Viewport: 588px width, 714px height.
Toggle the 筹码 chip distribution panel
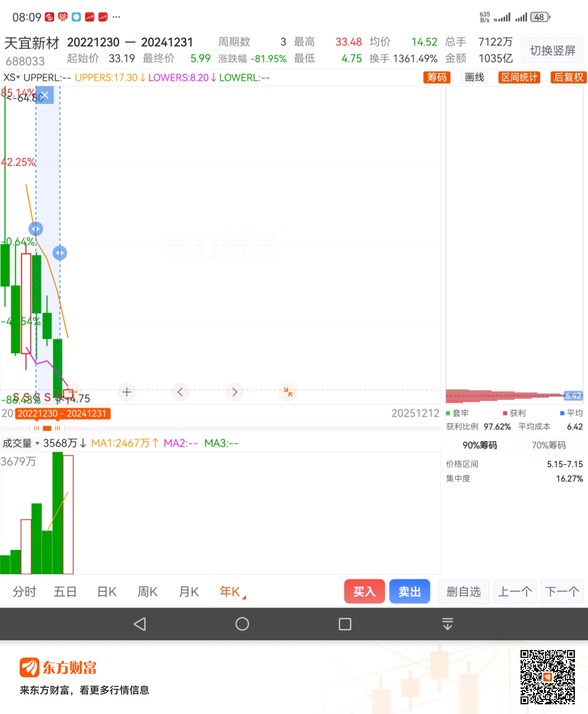pyautogui.click(x=437, y=77)
